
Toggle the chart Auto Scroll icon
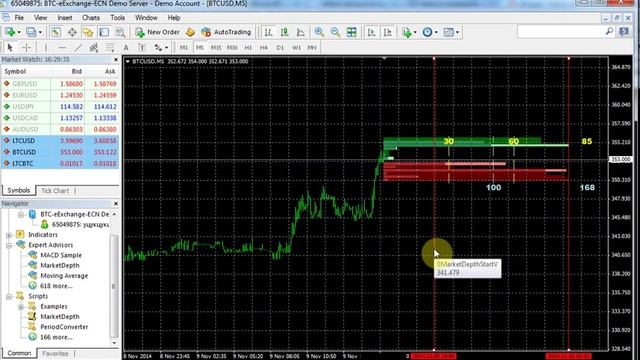point(371,32)
